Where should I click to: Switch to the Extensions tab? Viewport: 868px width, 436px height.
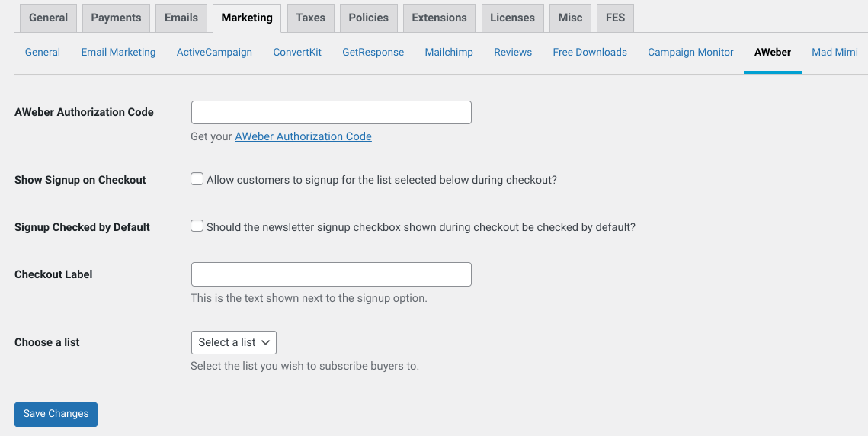pyautogui.click(x=440, y=18)
